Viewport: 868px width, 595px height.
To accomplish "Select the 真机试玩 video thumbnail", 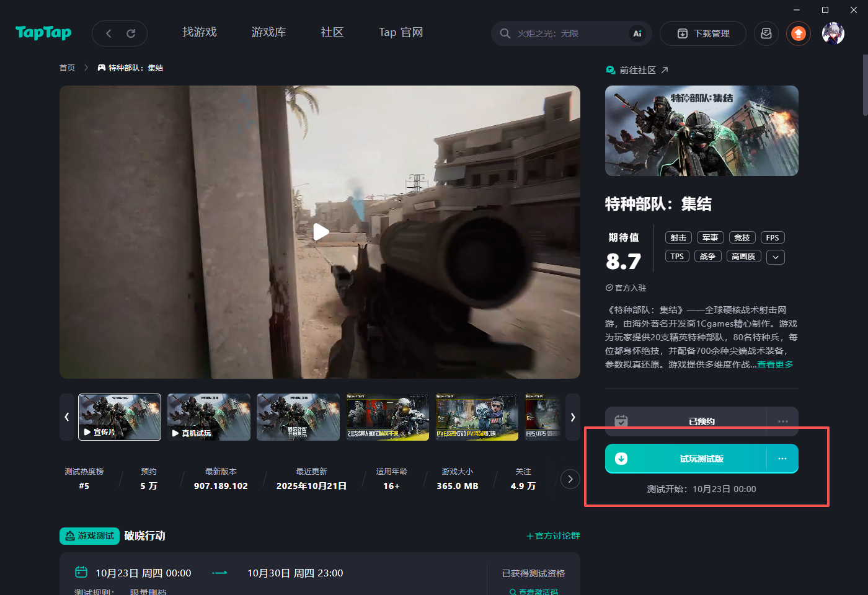I will [209, 417].
